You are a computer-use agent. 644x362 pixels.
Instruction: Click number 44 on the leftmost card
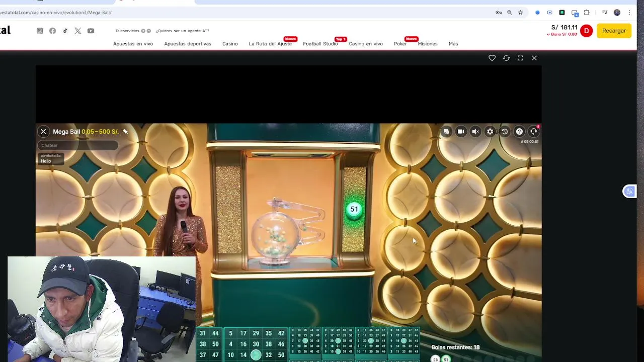(215, 333)
